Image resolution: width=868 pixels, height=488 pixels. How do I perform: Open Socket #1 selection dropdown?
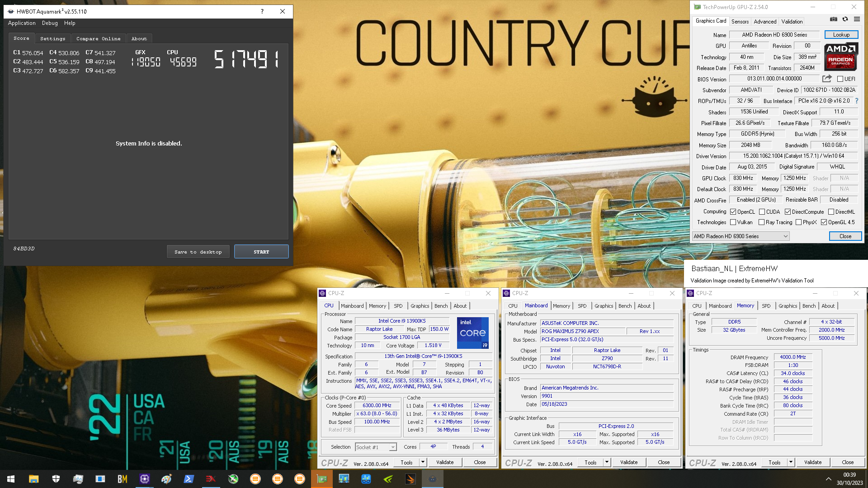376,447
